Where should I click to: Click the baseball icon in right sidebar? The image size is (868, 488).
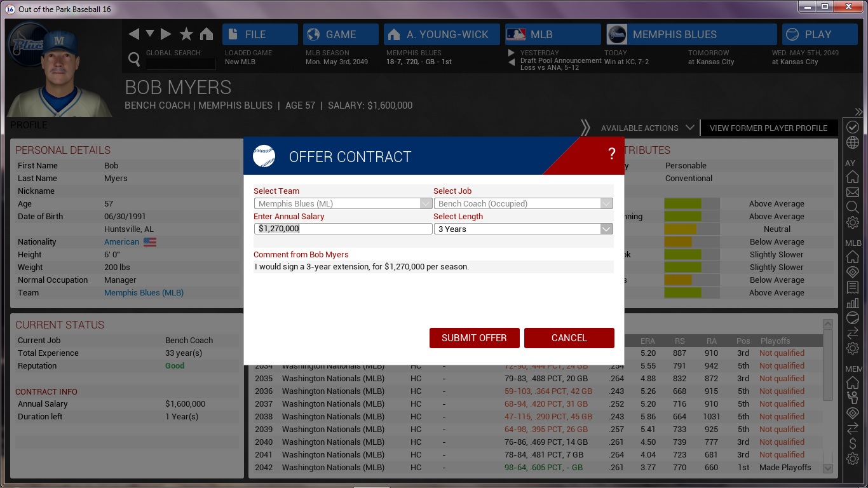coord(853,318)
